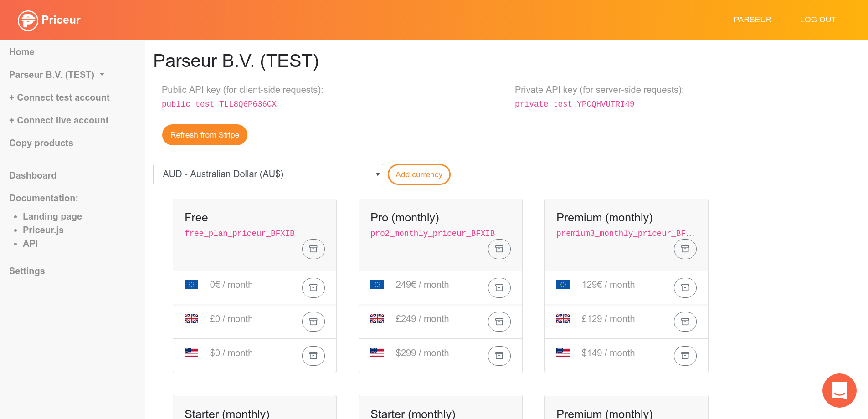This screenshot has height=419, width=868.
Task: Click US flag beside $299 / month
Action: [x=377, y=353]
